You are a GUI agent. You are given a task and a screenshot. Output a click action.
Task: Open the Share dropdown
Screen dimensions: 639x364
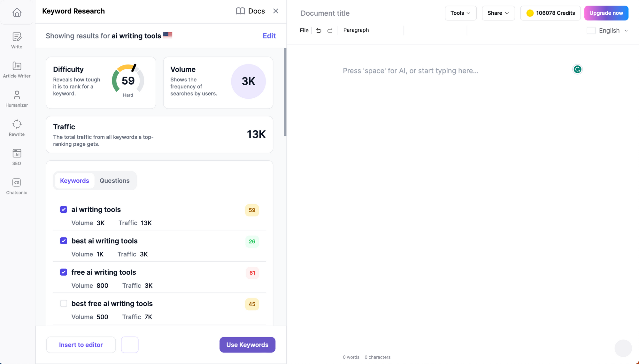pyautogui.click(x=498, y=13)
